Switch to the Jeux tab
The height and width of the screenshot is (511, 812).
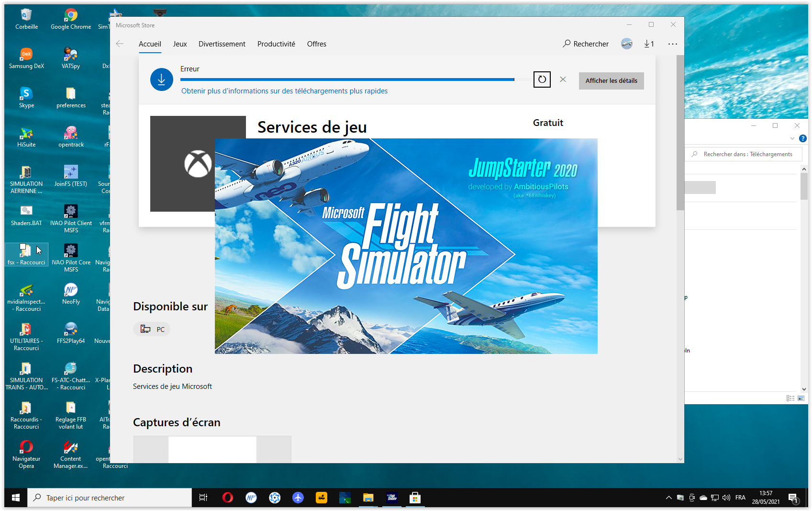click(x=180, y=44)
